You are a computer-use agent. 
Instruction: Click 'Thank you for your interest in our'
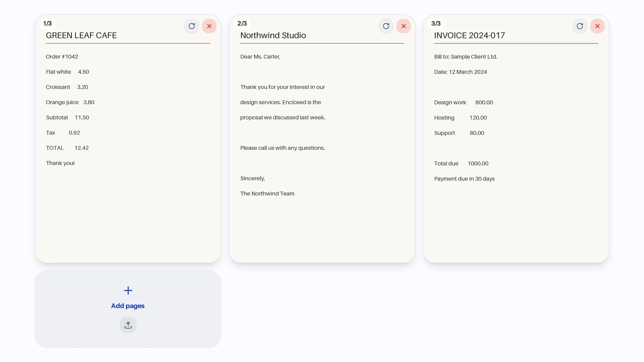282,87
